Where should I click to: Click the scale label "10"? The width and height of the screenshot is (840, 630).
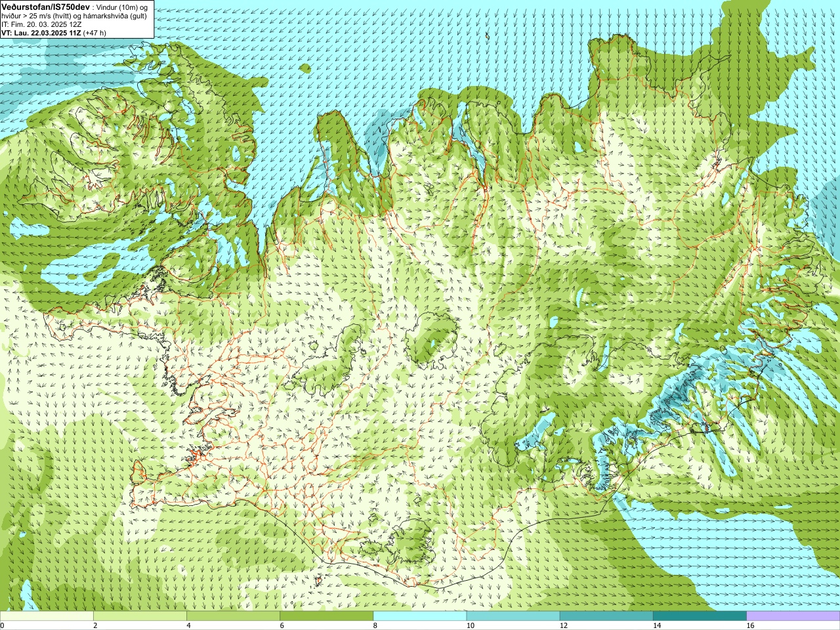pyautogui.click(x=471, y=625)
